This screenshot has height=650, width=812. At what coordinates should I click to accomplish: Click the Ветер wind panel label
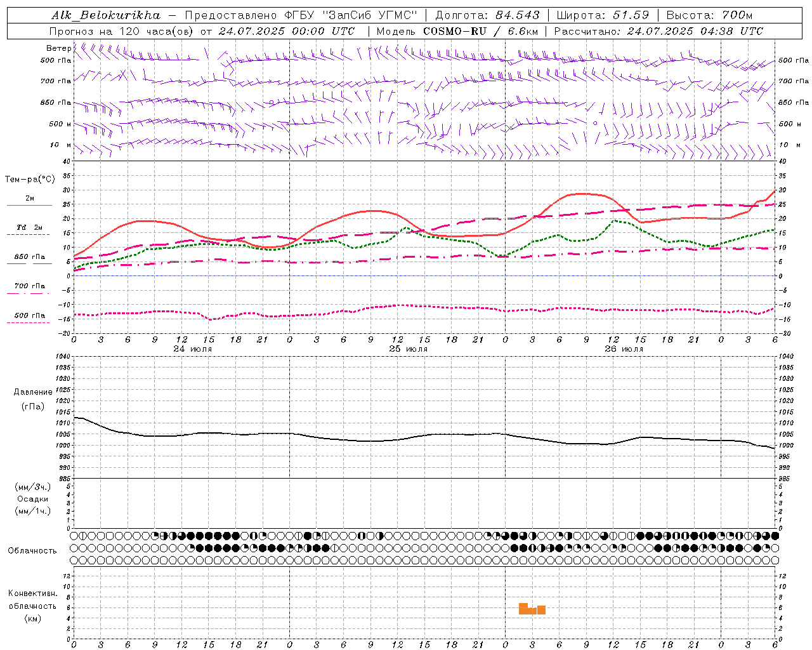(x=58, y=48)
